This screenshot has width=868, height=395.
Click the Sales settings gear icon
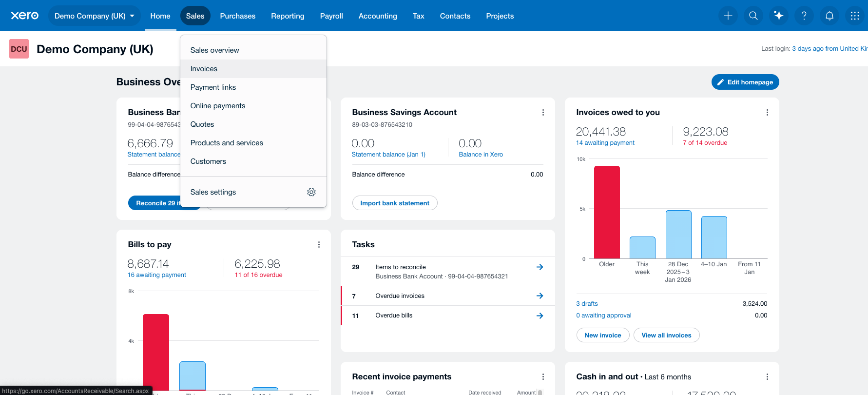click(x=311, y=192)
